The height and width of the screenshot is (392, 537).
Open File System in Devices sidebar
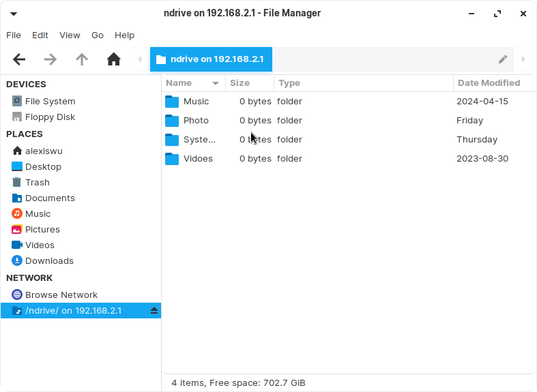point(81,102)
